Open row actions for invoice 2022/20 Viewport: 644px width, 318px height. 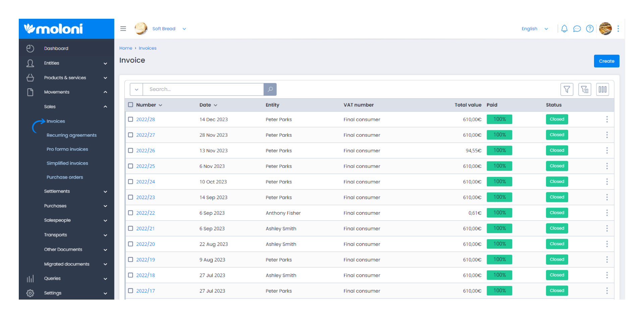(607, 244)
